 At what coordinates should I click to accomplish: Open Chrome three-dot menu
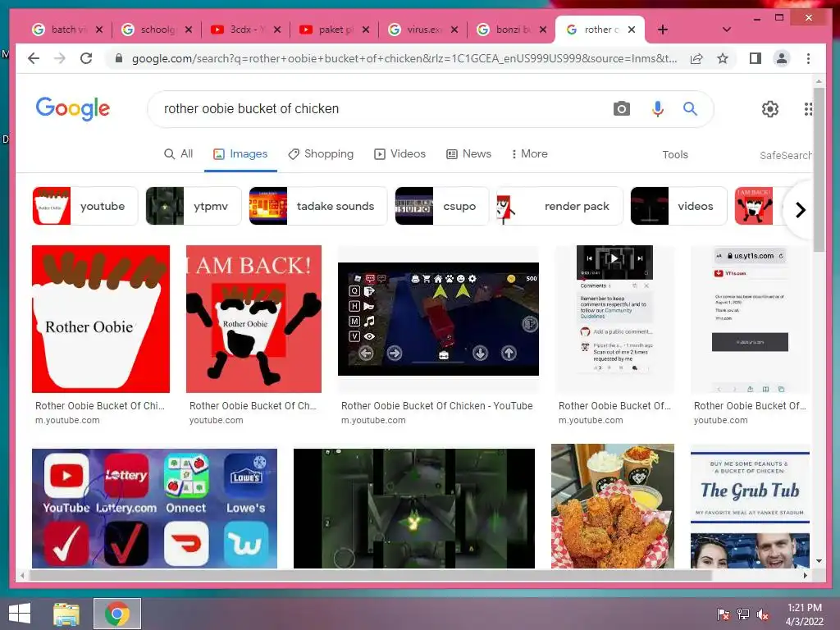point(808,58)
